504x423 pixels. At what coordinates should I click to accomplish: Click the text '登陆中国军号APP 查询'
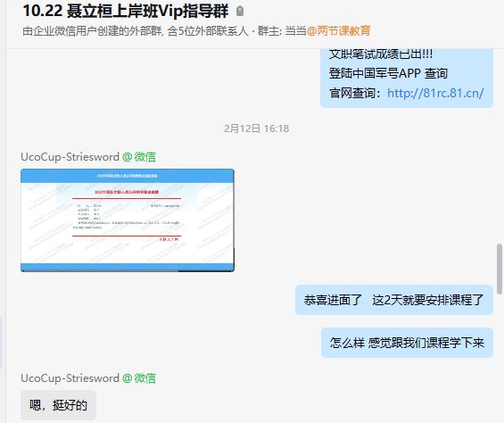(x=388, y=74)
